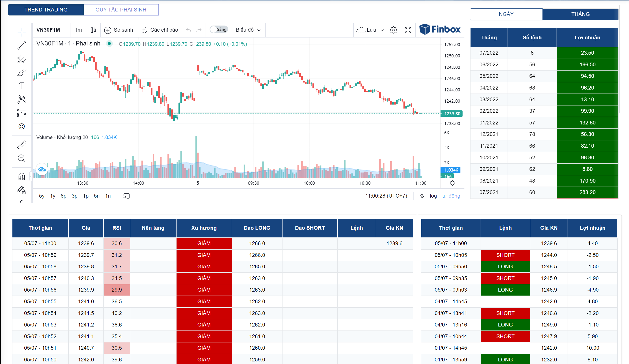
Task: Activate the magnet snap mode icon
Action: click(22, 177)
